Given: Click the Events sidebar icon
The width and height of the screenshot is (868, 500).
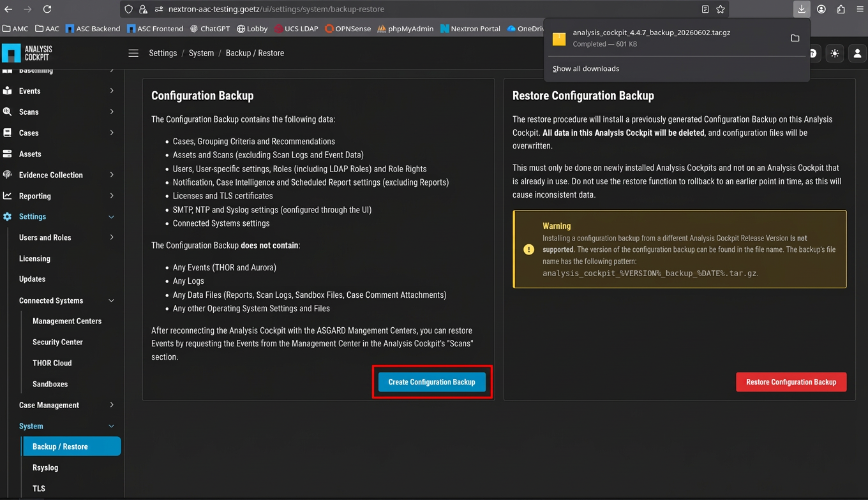Looking at the screenshot, I should click(x=8, y=91).
